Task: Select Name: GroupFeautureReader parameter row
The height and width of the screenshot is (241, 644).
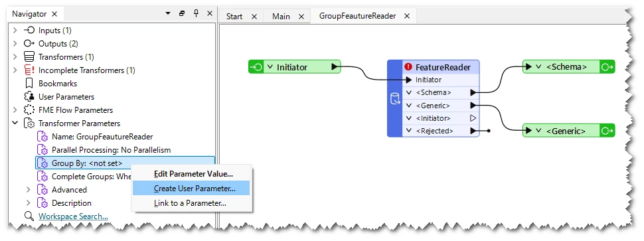Action: [102, 137]
